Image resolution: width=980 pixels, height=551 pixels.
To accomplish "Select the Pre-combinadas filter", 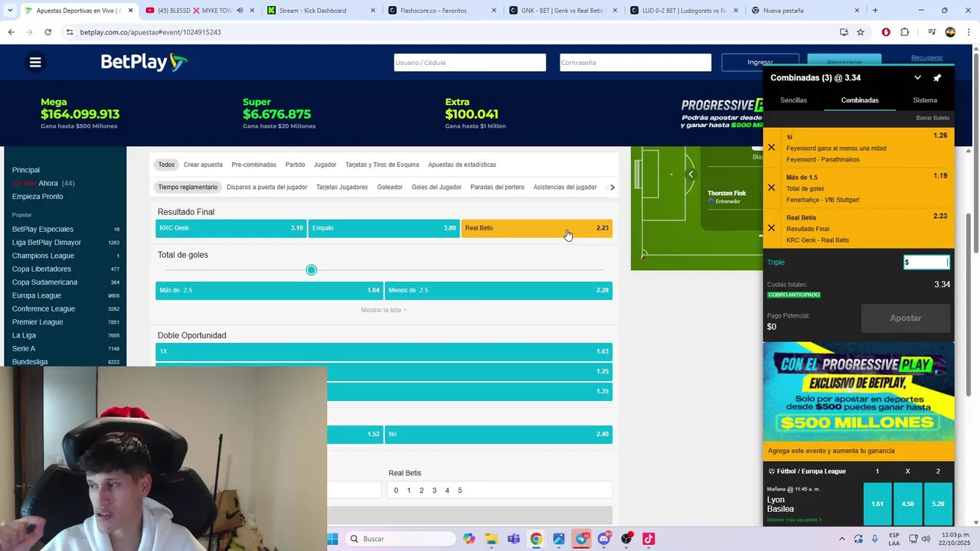I will pyautogui.click(x=253, y=165).
